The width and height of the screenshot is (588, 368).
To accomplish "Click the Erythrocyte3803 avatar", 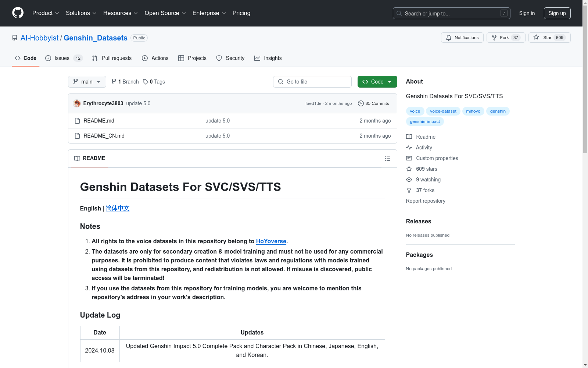I will point(77,103).
